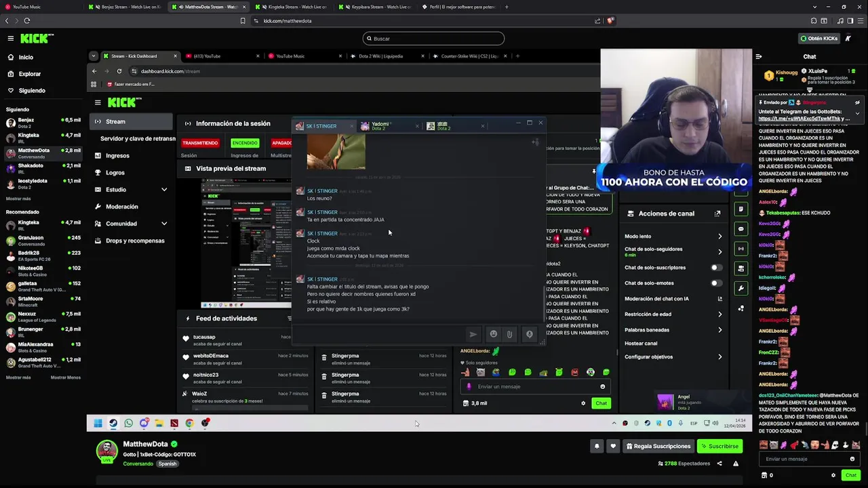Viewport: 868px width, 488px height.
Task: Toggle Chat de solo-suscriptores switch
Action: [x=715, y=268]
